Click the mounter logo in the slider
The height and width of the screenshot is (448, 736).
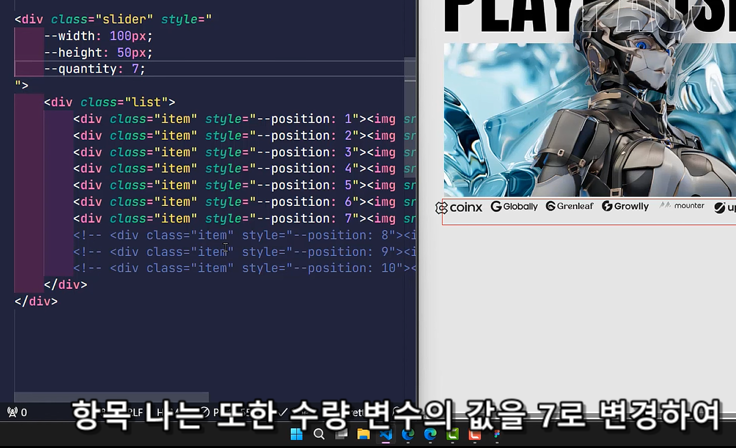pos(682,205)
